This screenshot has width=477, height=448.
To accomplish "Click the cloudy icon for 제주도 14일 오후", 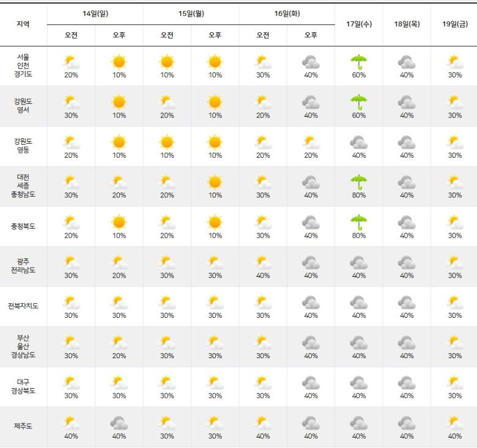I will click(119, 423).
